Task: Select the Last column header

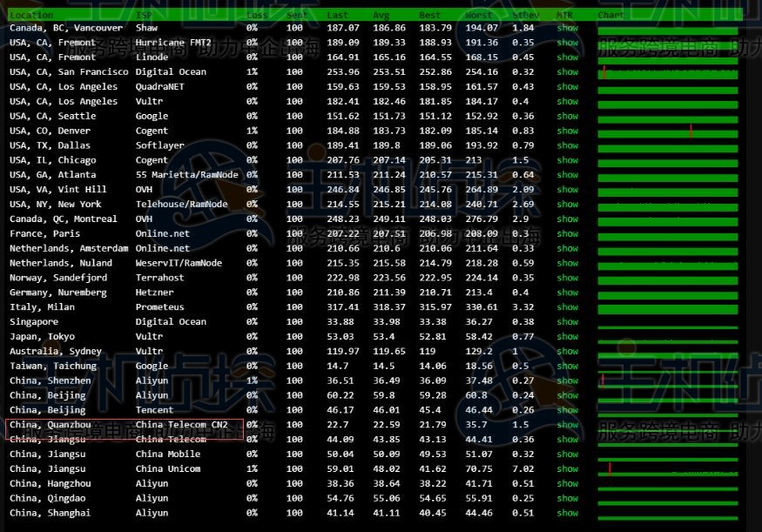Action: pos(337,15)
